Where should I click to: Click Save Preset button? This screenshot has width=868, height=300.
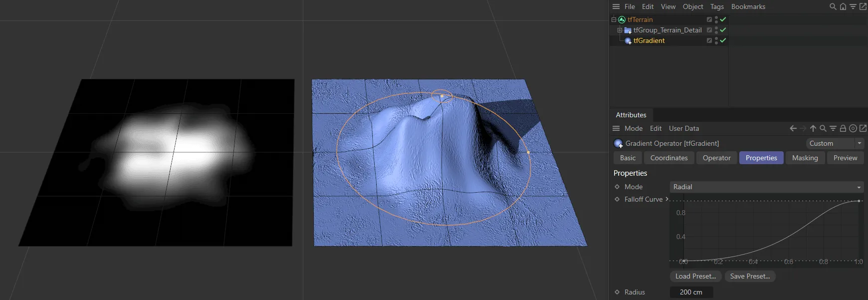tap(750, 276)
